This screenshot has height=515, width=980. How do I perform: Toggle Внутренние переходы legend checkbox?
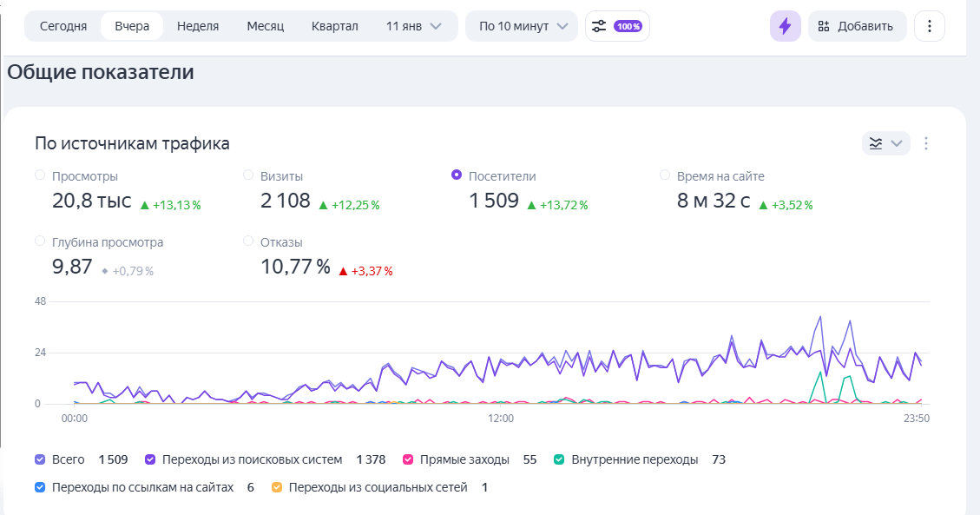(x=560, y=459)
